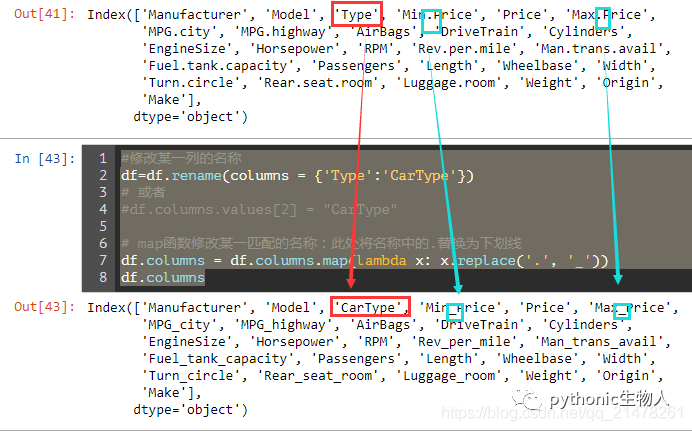The width and height of the screenshot is (692, 431).
Task: Select 'Min_Price' with an underscore
Action: [x=459, y=307]
